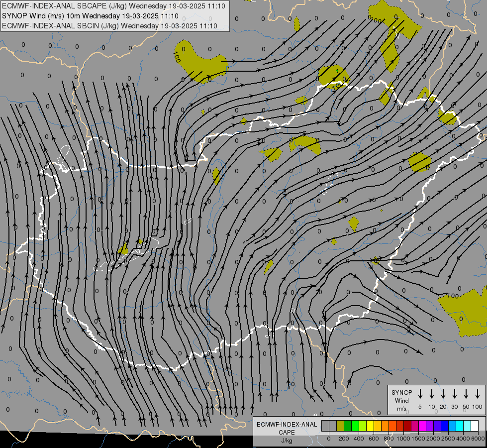This screenshot has width=487, height=448.
Task: Pick the violet-indigo swatch left of 2500
Action: pyautogui.click(x=437, y=426)
